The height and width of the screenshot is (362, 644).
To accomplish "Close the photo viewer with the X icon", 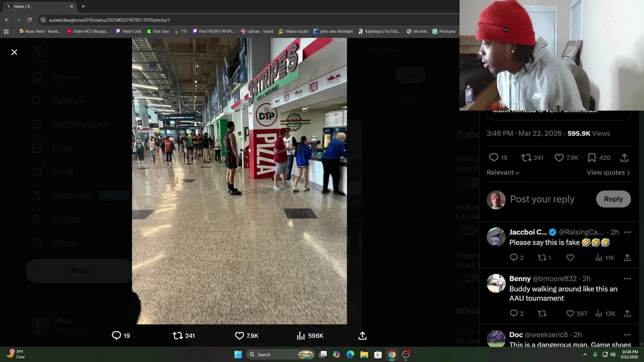I will point(14,52).
